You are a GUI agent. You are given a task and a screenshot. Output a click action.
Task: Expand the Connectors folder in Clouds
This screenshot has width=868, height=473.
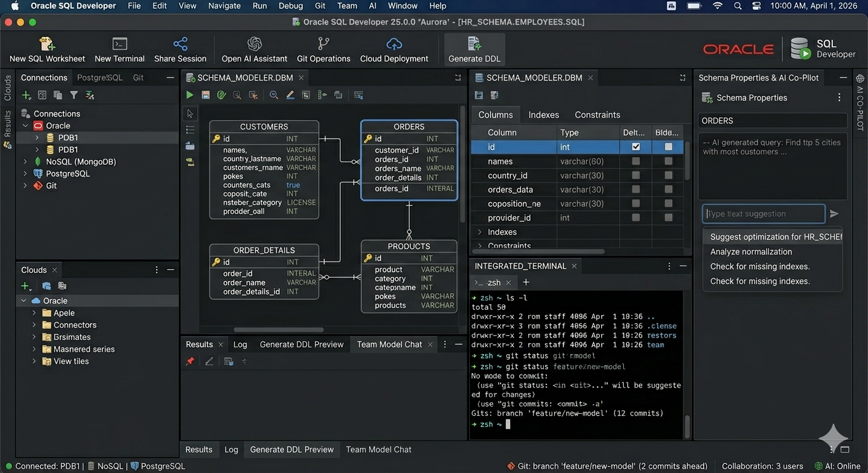[35, 325]
